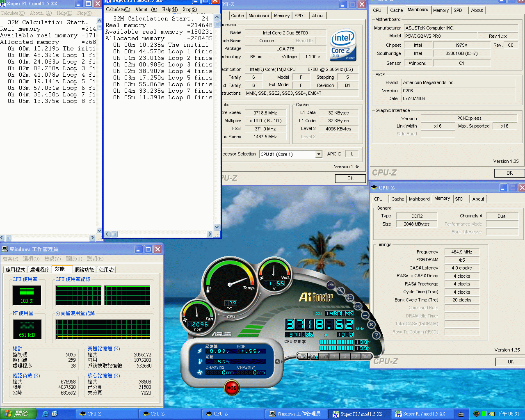Image resolution: width=525 pixels, height=420 pixels.
Task: Select AI Booster profile 3 button
Action: tap(356, 356)
